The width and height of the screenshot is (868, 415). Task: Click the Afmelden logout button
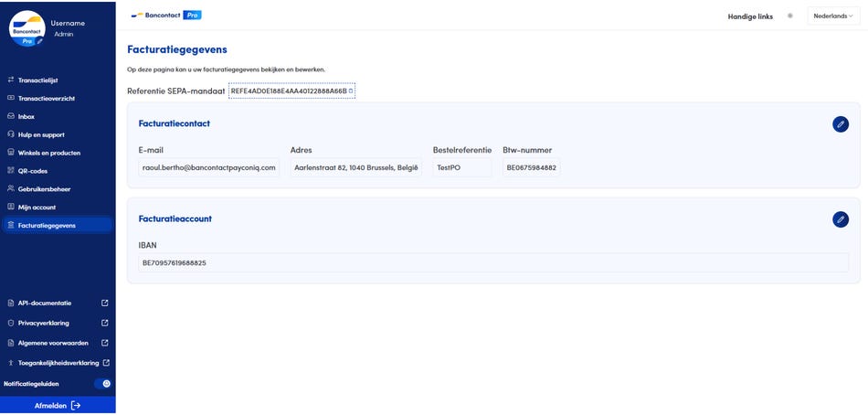[58, 405]
